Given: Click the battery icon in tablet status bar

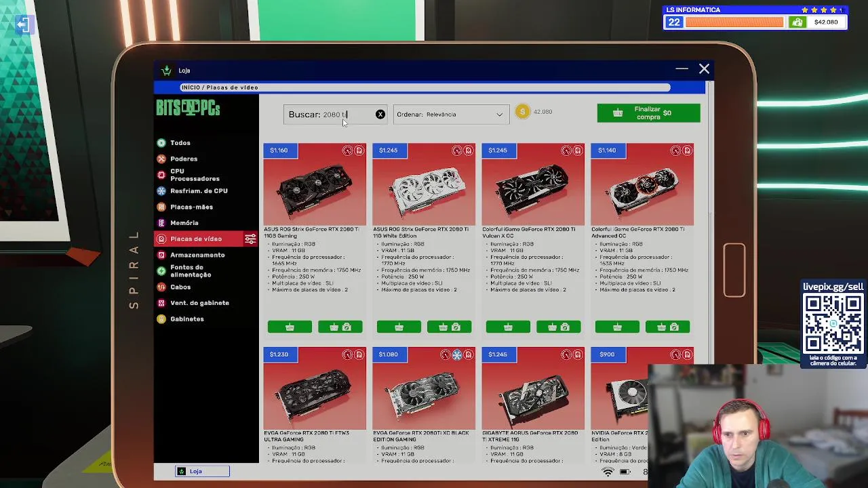Looking at the screenshot, I should click(625, 472).
